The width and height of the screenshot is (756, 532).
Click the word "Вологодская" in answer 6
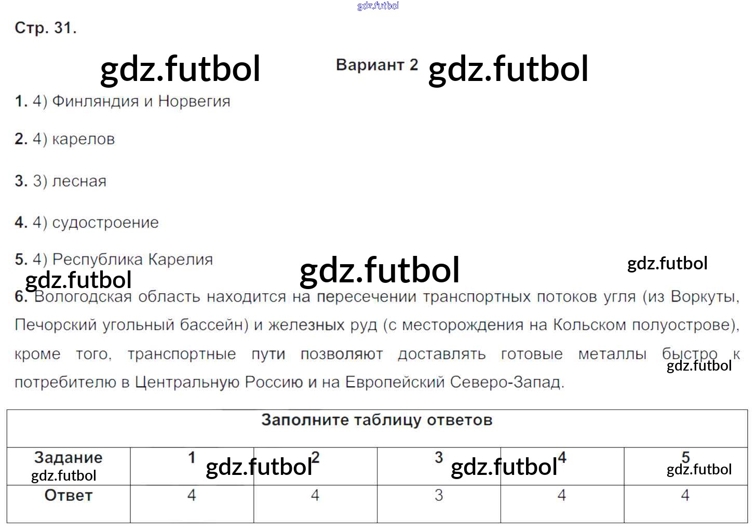click(x=82, y=297)
